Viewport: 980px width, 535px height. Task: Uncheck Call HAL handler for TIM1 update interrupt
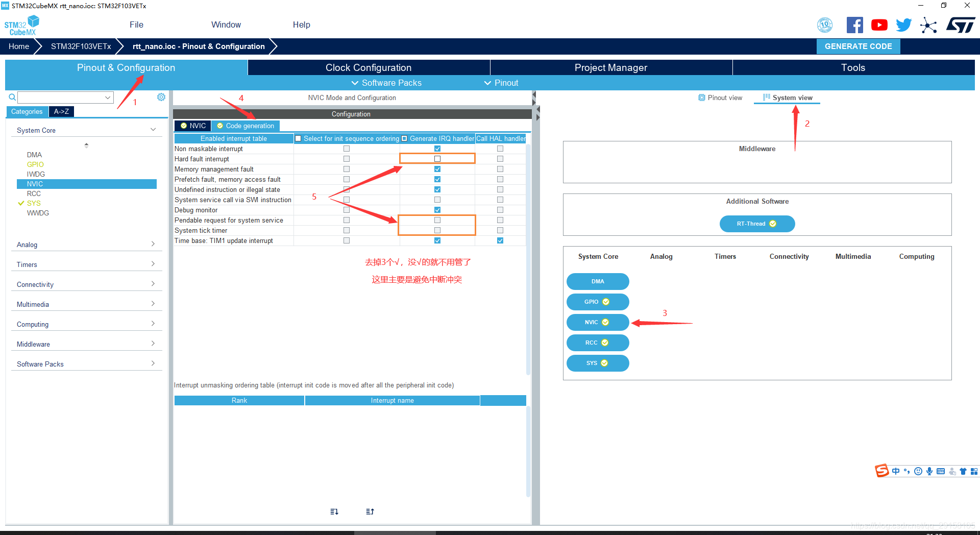click(x=500, y=240)
